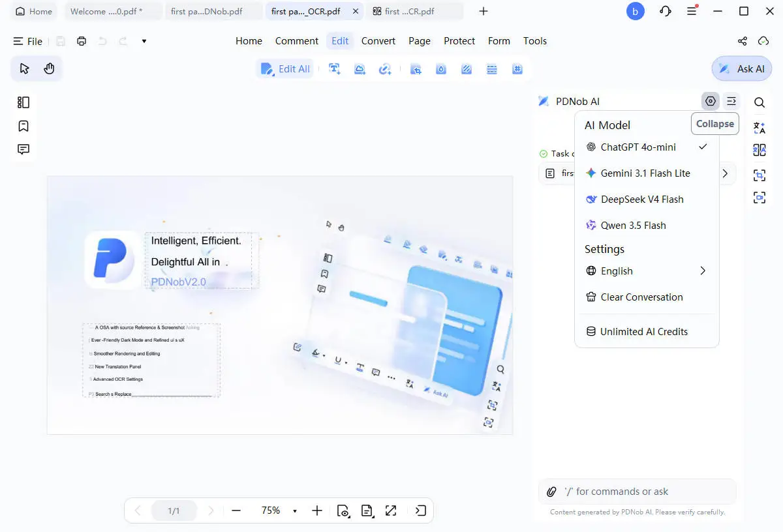Open the comments sidebar panel
The height and width of the screenshot is (532, 783).
coord(23,149)
